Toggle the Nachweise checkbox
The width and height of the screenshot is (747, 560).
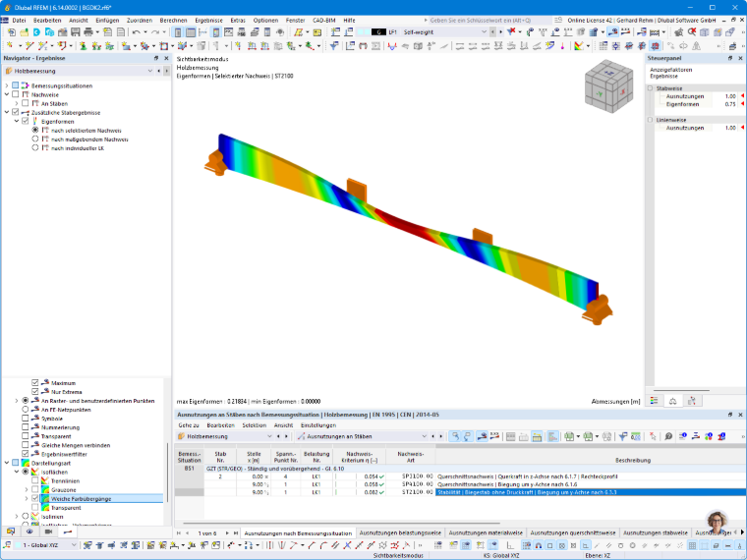[16, 94]
